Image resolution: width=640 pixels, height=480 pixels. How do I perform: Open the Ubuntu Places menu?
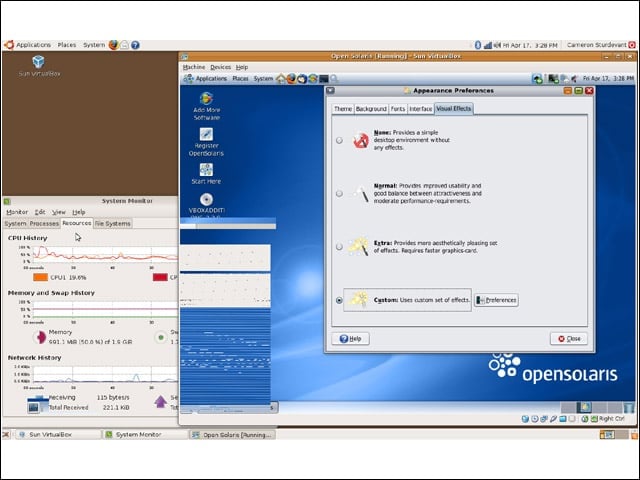pyautogui.click(x=67, y=45)
